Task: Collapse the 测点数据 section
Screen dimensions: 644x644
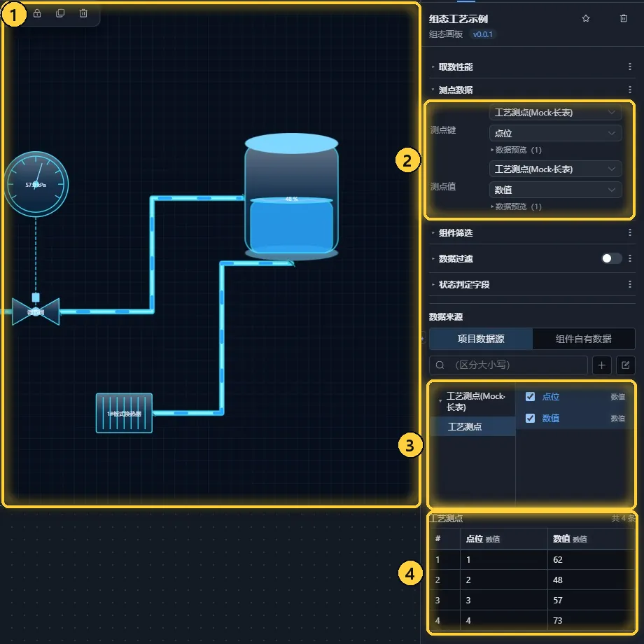Action: point(433,90)
